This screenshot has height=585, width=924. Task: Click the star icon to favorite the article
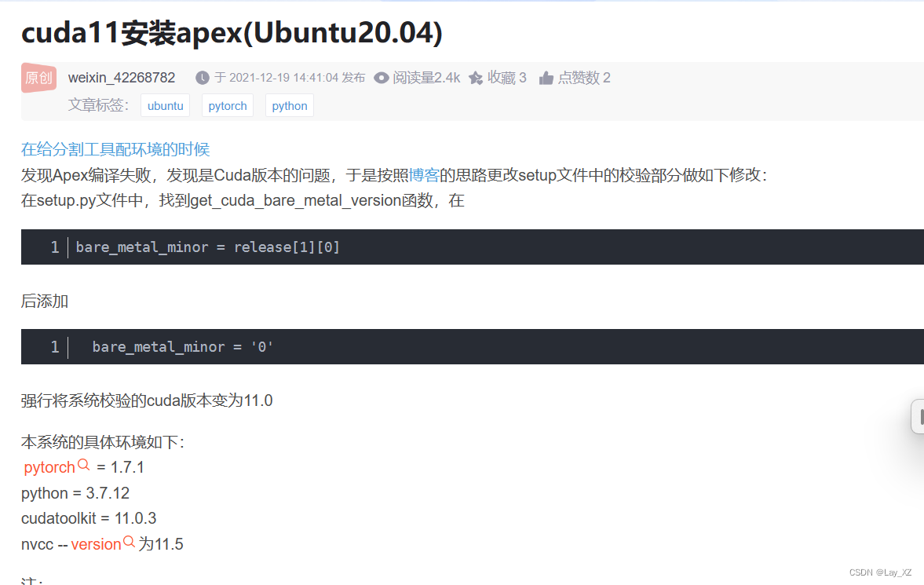point(474,77)
